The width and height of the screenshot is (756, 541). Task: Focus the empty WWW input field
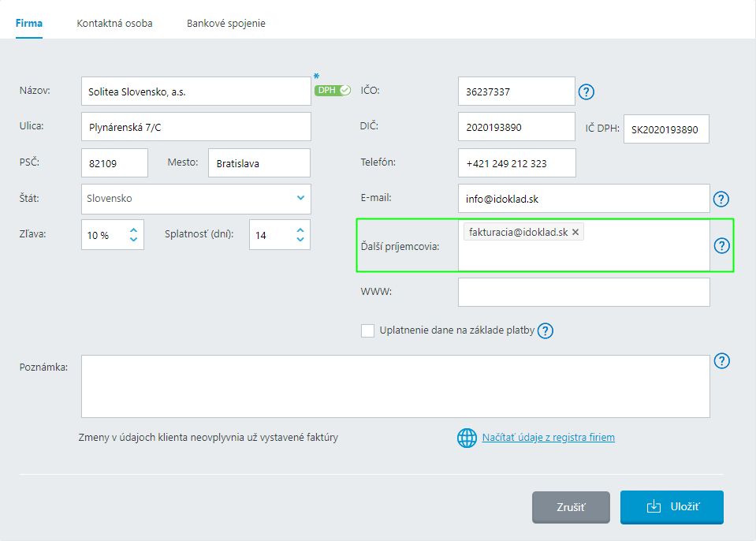tap(583, 292)
